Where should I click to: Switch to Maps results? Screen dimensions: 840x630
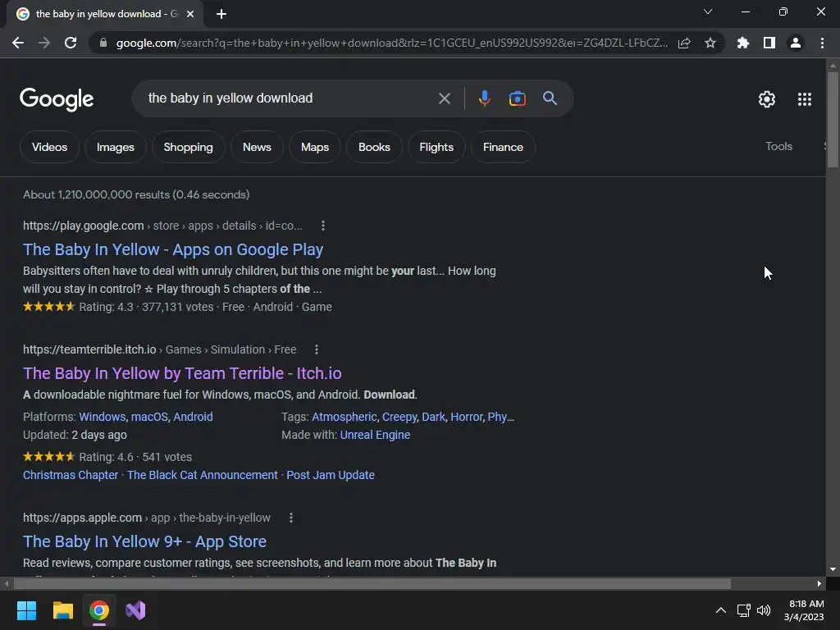point(314,147)
